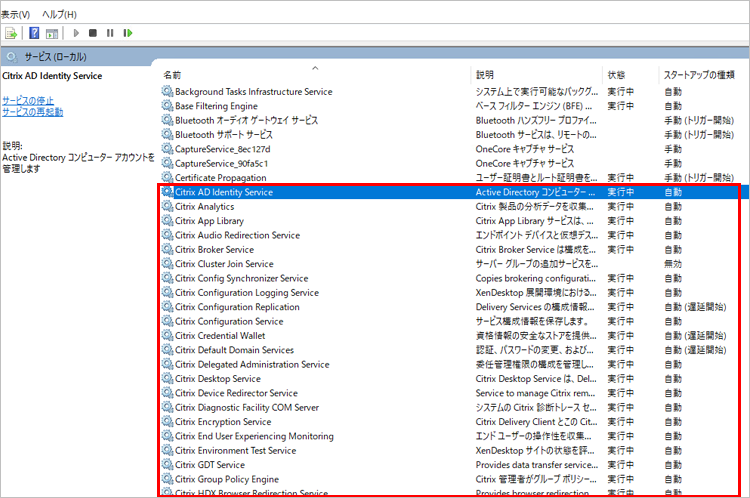The height and width of the screenshot is (498, 750).
Task: Click gear icon of Bluetooth サポート サービス
Action: [x=167, y=134]
